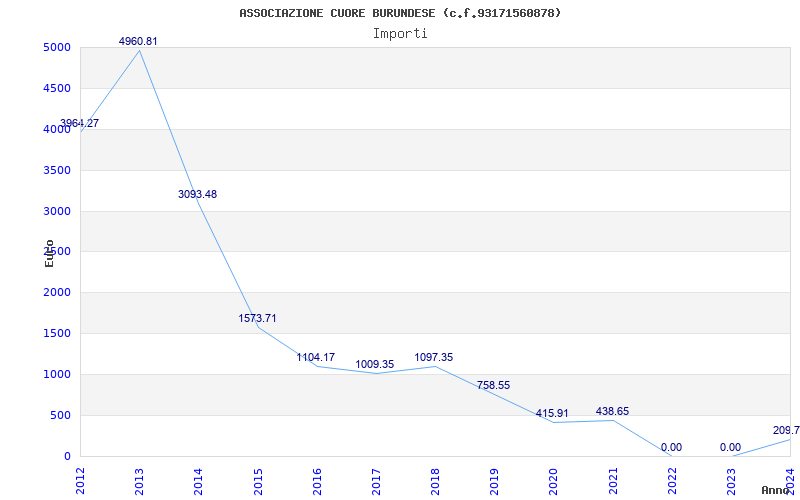Click the 2013 x-axis year label
The image size is (800, 500).
[139, 481]
